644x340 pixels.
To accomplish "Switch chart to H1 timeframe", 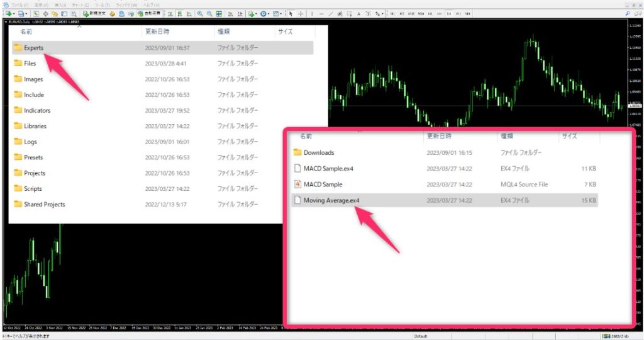I will (x=430, y=13).
